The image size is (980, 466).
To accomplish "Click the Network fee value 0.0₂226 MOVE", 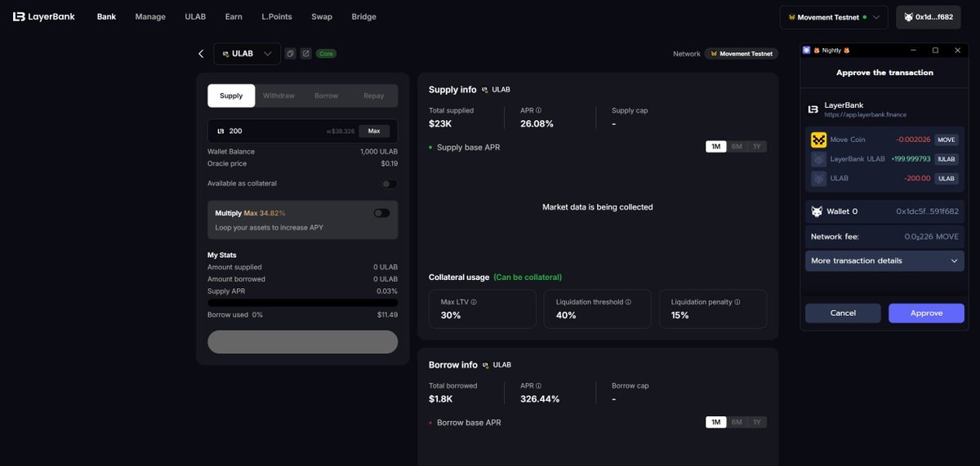I will coord(932,237).
